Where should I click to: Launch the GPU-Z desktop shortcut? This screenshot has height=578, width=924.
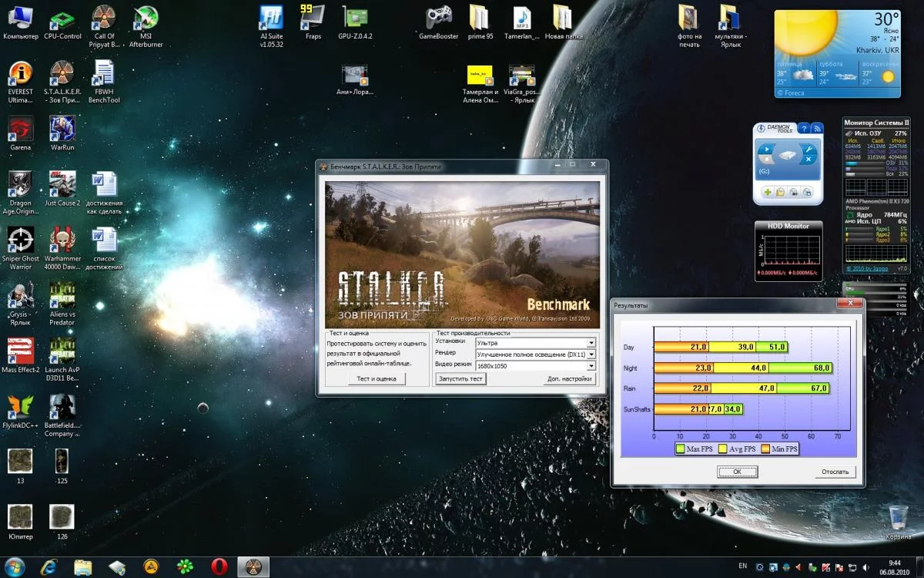355,18
